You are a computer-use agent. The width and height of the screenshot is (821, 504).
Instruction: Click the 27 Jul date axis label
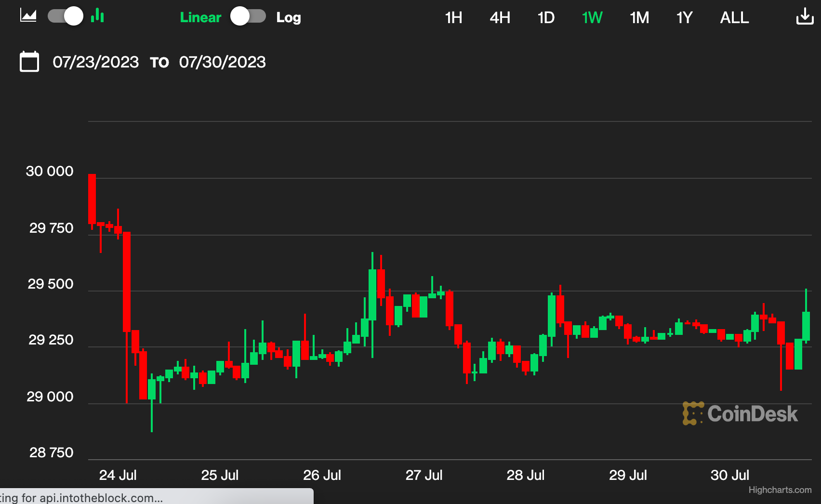point(424,475)
